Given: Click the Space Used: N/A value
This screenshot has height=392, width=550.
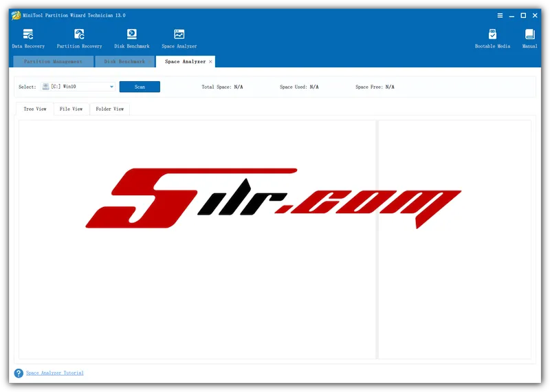Looking at the screenshot, I should (x=299, y=87).
